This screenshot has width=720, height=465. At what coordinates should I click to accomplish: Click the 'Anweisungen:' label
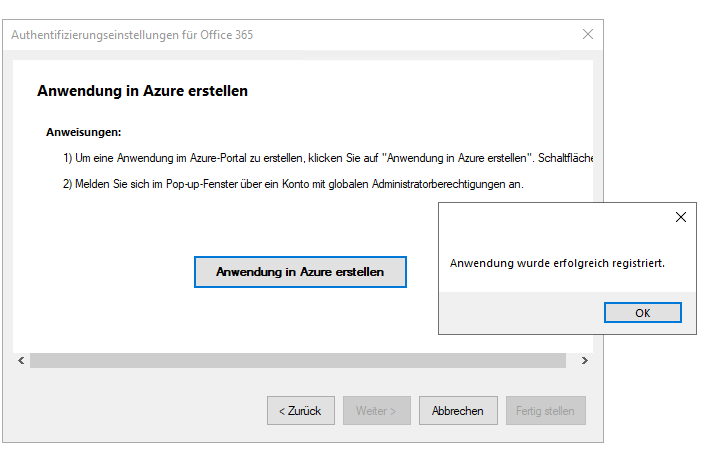[x=84, y=132]
